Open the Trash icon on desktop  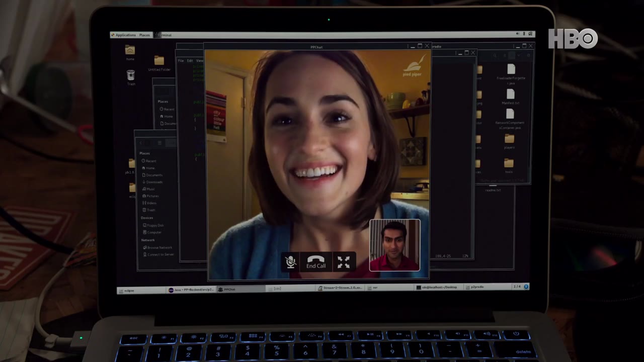(x=131, y=77)
